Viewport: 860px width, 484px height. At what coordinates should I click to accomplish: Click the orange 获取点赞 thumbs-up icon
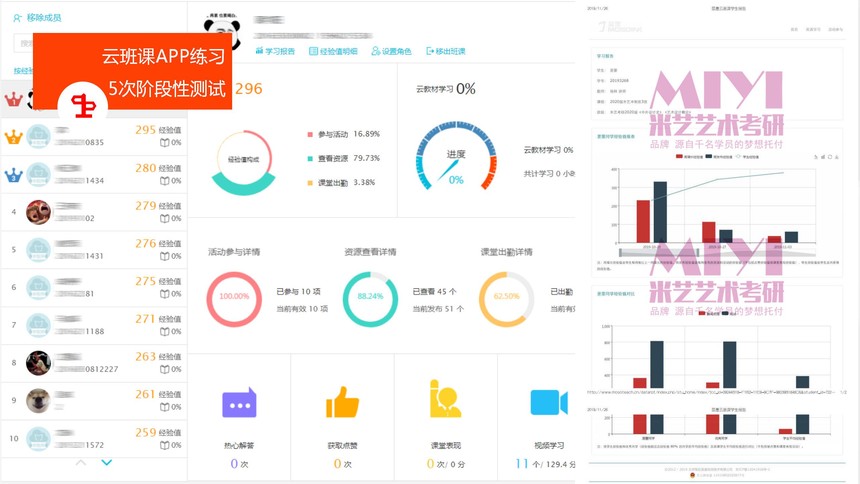point(342,402)
